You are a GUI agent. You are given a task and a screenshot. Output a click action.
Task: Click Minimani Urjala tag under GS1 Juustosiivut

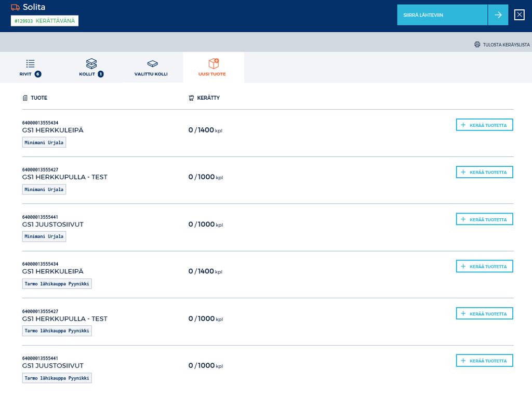coord(44,236)
